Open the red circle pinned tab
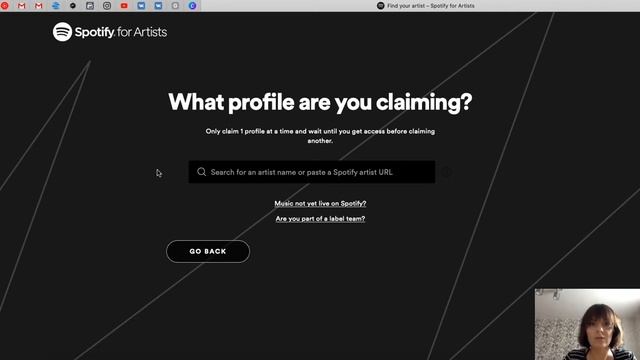 [x=4, y=6]
